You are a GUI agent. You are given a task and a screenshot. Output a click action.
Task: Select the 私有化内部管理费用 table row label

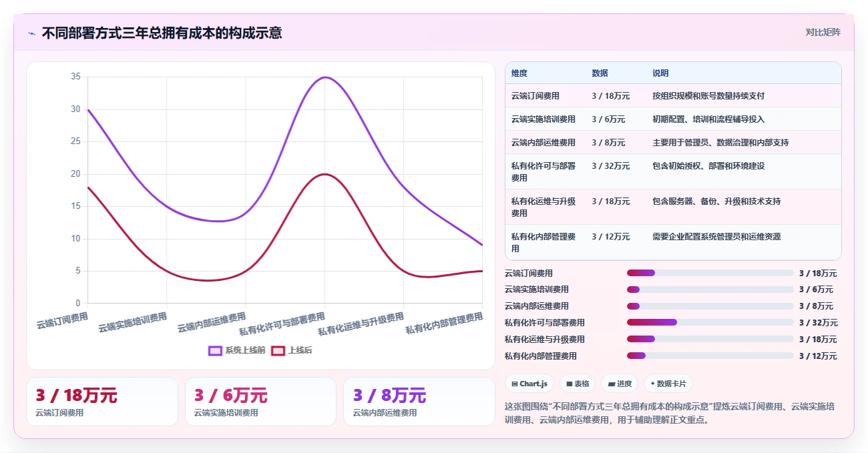click(544, 242)
